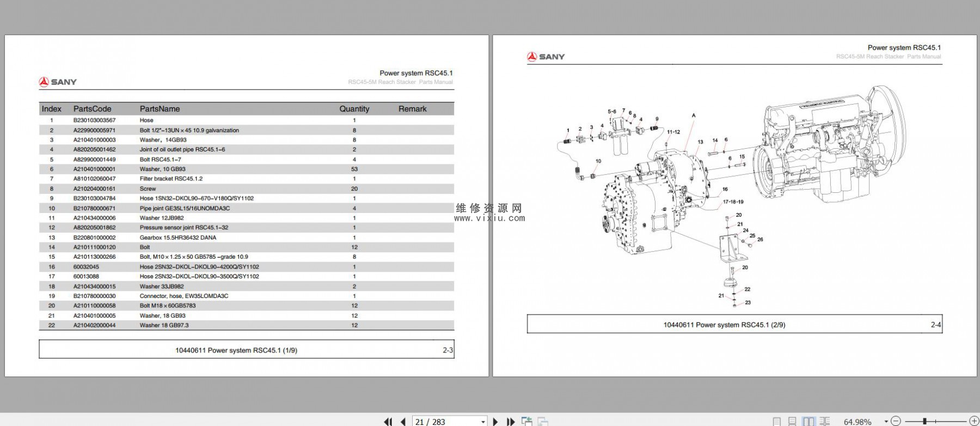
Task: Click page label 2-4
Action: (x=935, y=325)
